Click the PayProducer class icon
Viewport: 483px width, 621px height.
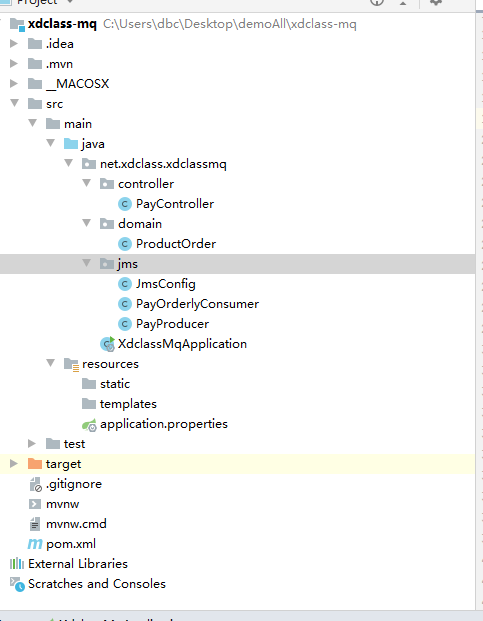click(125, 324)
